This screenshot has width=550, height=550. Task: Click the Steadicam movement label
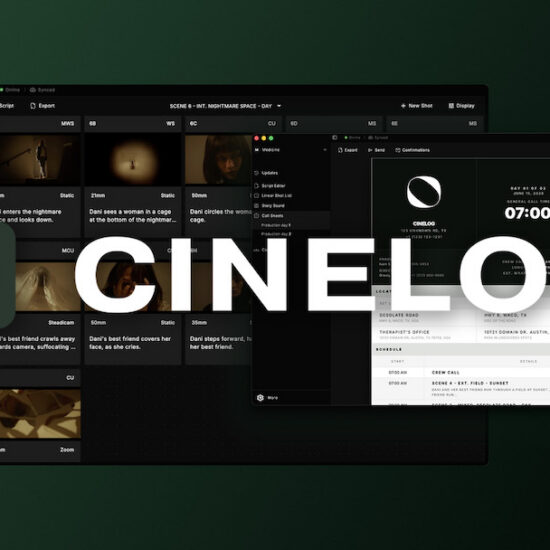[x=61, y=322]
